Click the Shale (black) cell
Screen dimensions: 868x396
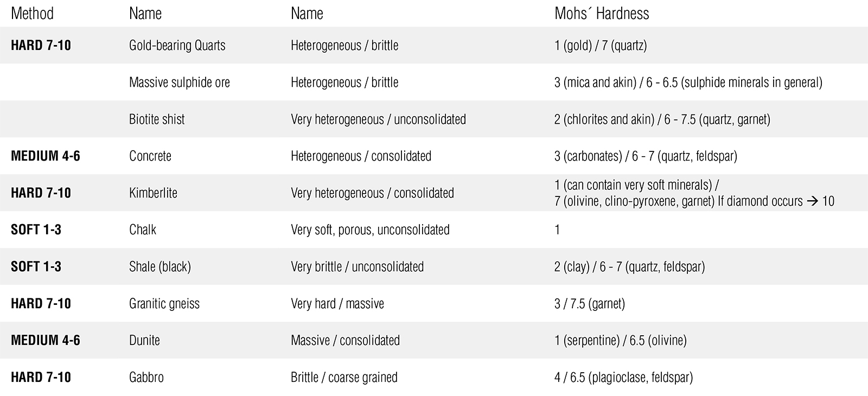coord(159,267)
